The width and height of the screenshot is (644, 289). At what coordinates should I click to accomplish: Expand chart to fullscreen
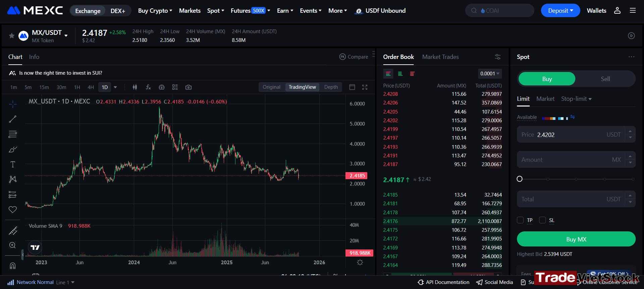[x=365, y=87]
